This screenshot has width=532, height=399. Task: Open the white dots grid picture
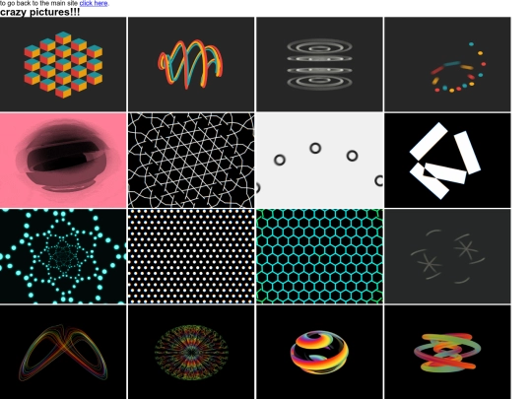pos(191,256)
